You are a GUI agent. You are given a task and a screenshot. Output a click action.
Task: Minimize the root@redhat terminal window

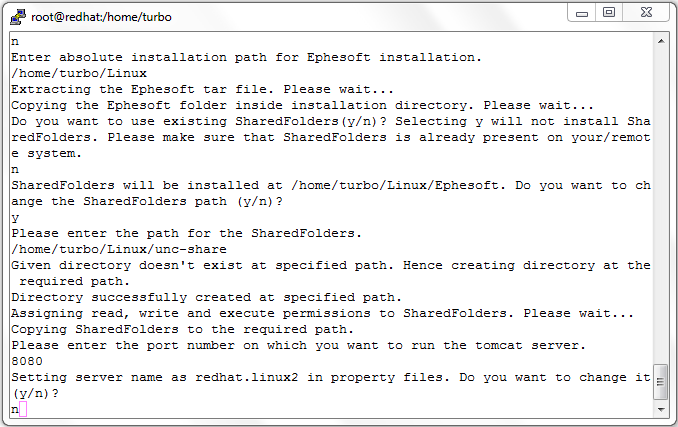point(582,13)
